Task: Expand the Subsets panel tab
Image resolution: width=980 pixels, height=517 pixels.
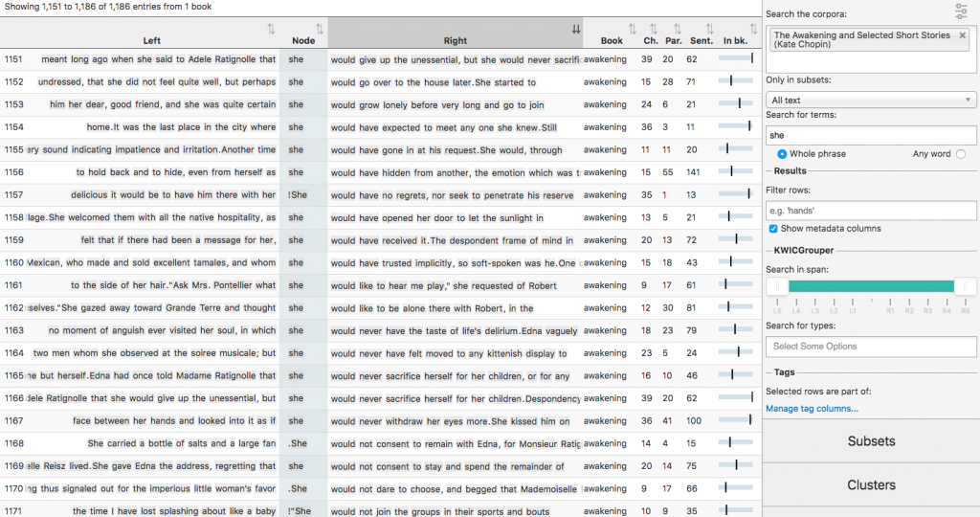Action: pos(871,441)
